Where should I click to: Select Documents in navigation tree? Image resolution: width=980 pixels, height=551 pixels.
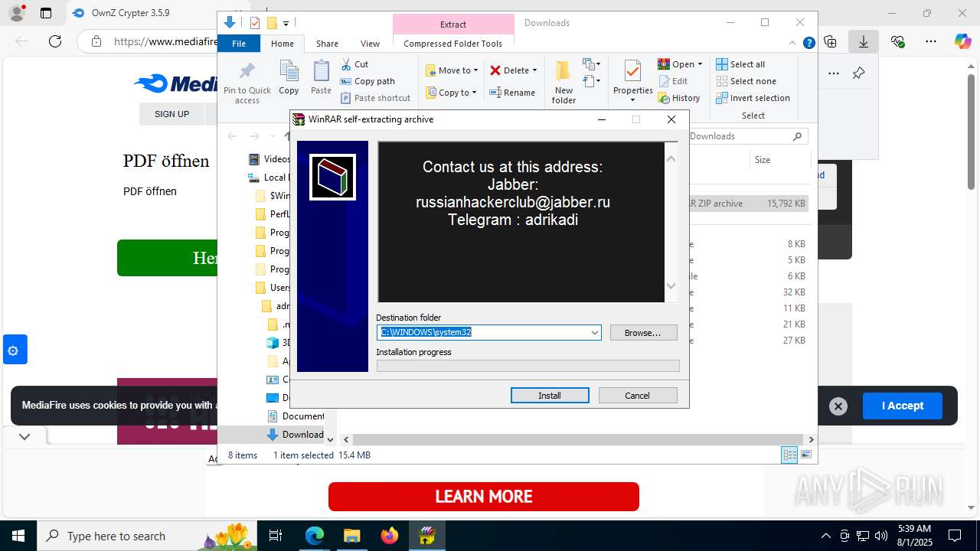(x=296, y=416)
